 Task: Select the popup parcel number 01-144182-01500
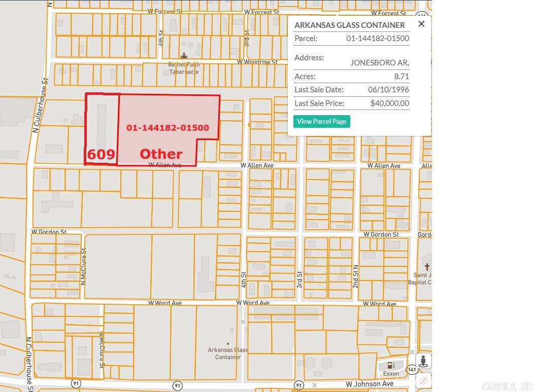378,39
